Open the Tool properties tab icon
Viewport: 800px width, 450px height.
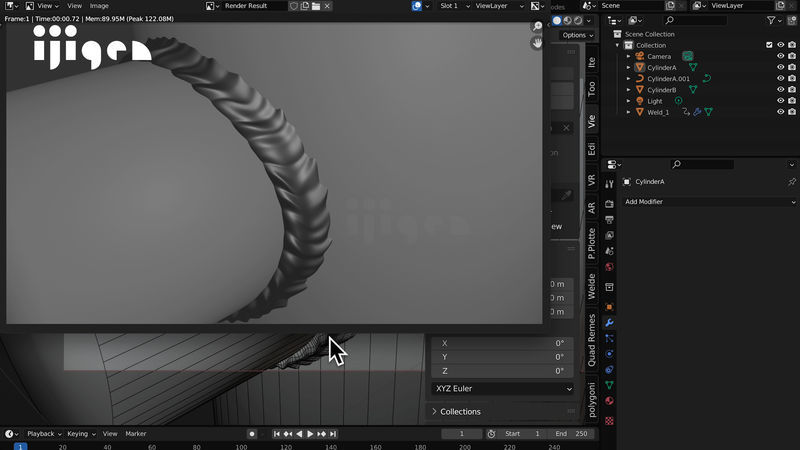[609, 184]
